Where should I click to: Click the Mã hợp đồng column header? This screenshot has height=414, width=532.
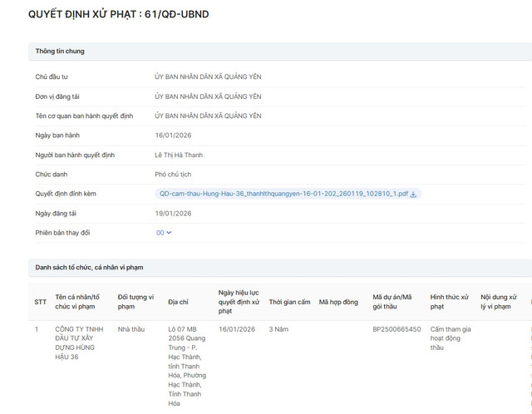pos(338,301)
